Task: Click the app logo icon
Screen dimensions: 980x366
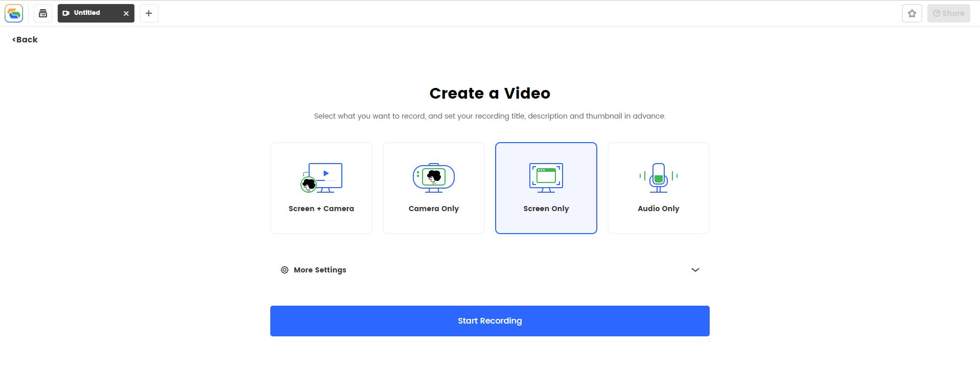Action: (x=14, y=13)
